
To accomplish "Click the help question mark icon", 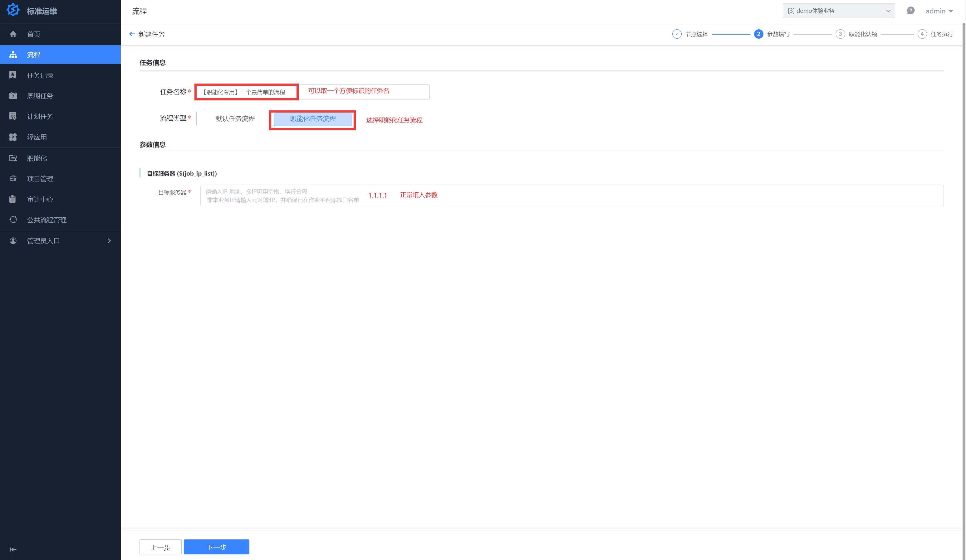I will [910, 11].
